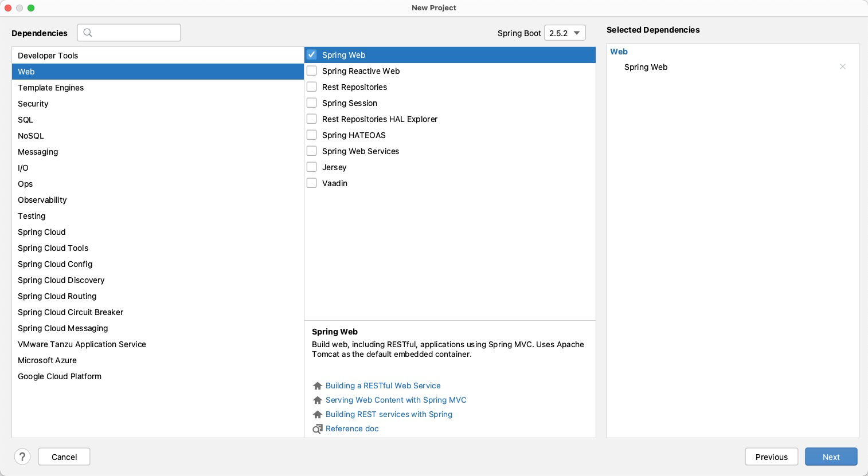The height and width of the screenshot is (476, 868).
Task: Open the Reference doc link
Action: [x=352, y=429]
